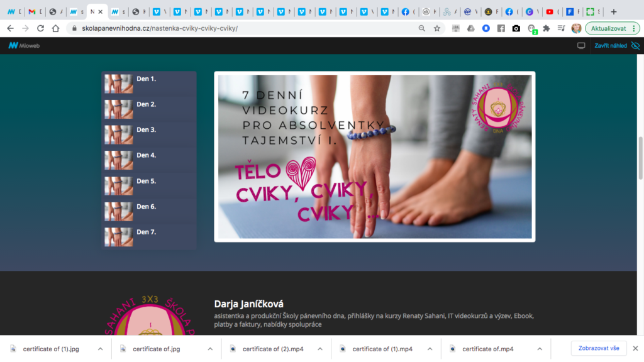This screenshot has width=644, height=362.
Task: Open the browser home page
Action: coord(55,28)
